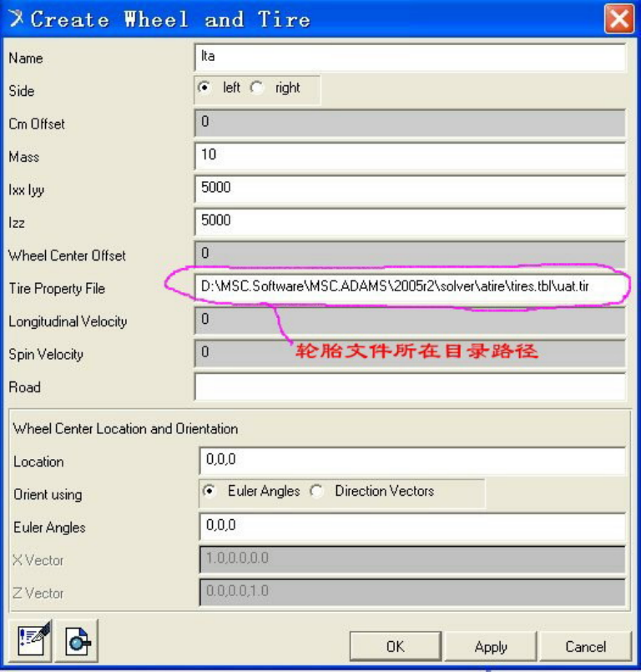
Task: Click the 'Longitudinal Velocity' label
Action: [68, 321]
